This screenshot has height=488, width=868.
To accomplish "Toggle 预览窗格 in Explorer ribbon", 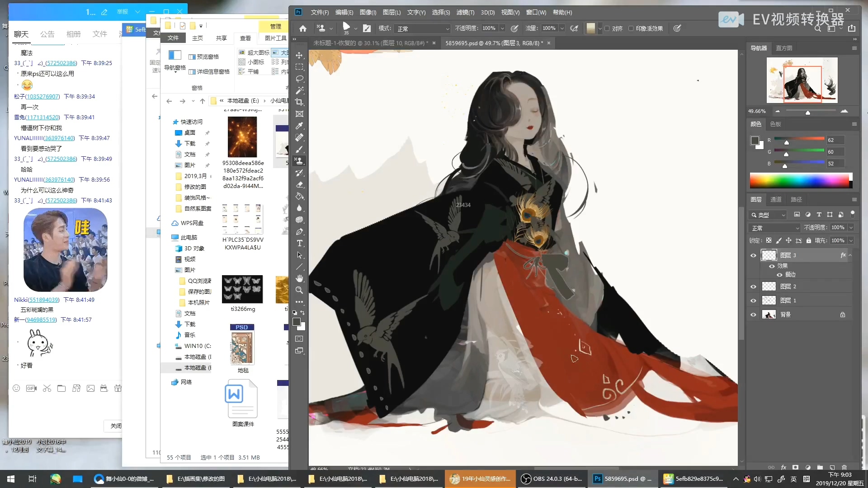I will pos(203,56).
